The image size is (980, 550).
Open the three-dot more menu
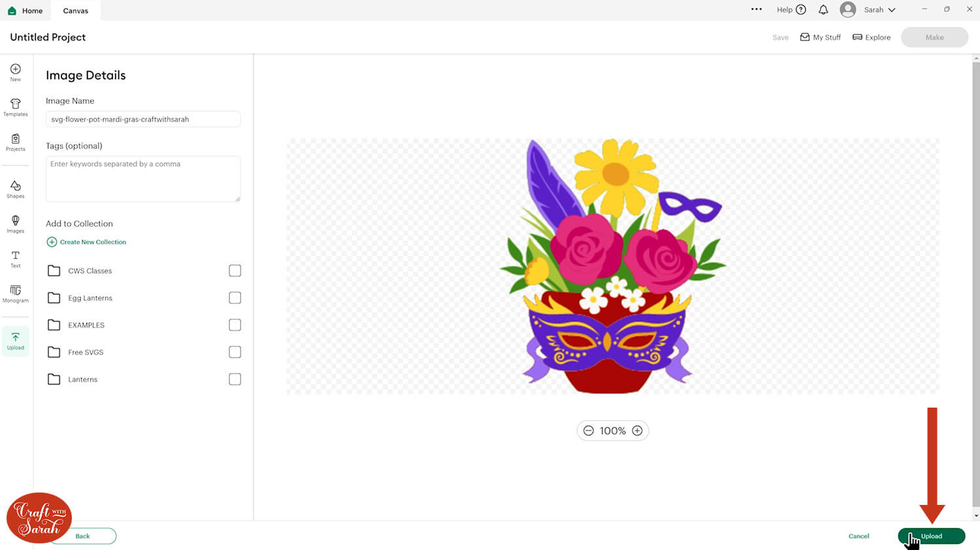click(x=757, y=9)
